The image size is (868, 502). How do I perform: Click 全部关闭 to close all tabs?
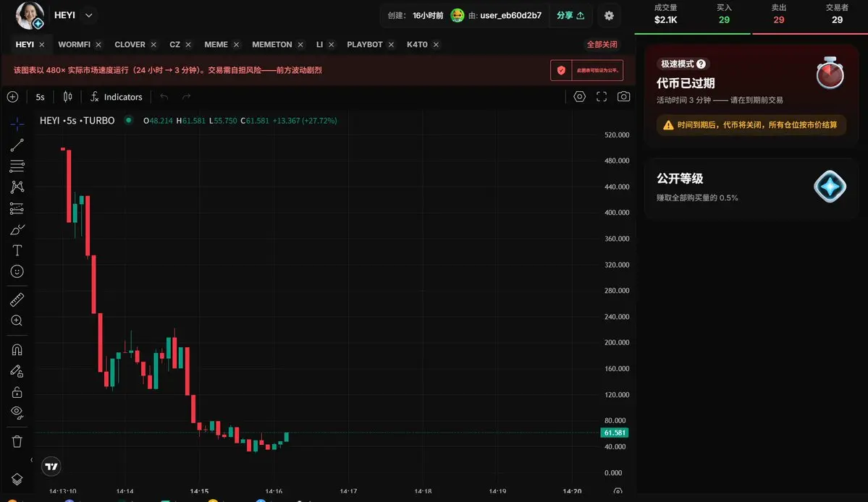tap(602, 44)
